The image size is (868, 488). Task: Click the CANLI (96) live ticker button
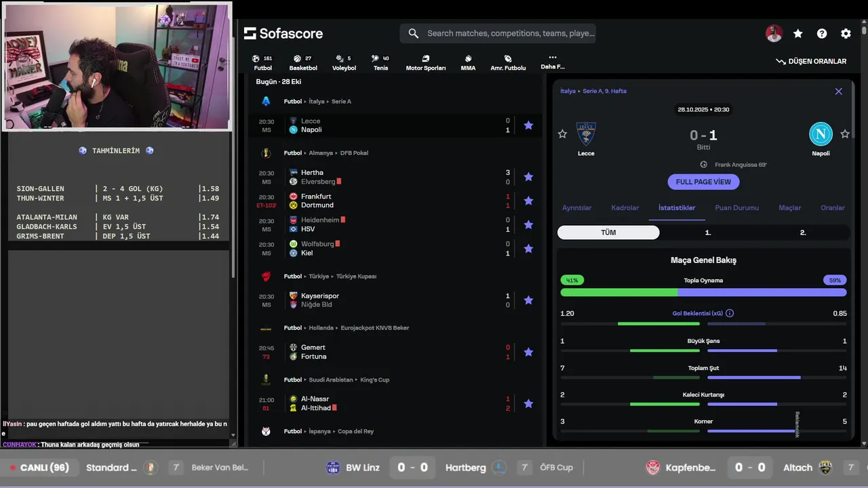coord(39,468)
